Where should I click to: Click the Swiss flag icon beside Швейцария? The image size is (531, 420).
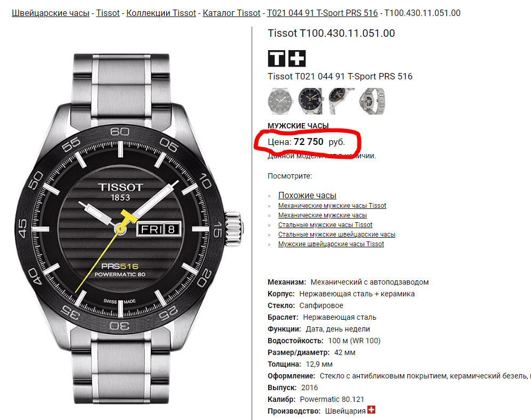pyautogui.click(x=372, y=409)
